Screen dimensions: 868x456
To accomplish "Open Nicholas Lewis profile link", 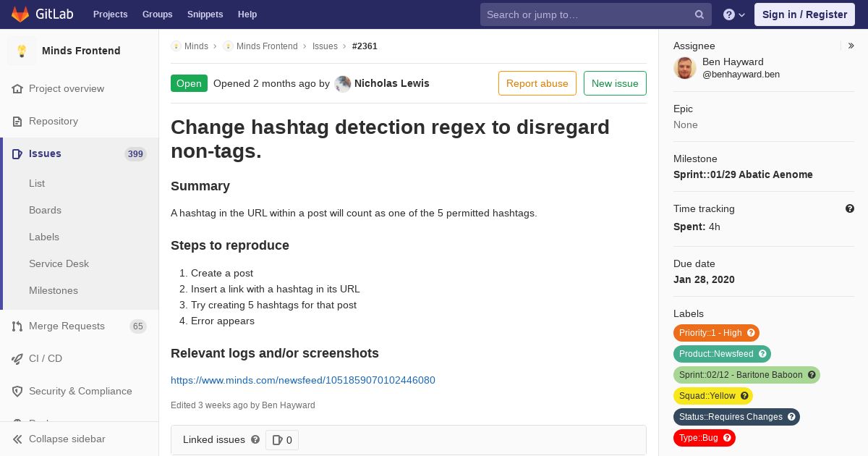I will pyautogui.click(x=392, y=83).
